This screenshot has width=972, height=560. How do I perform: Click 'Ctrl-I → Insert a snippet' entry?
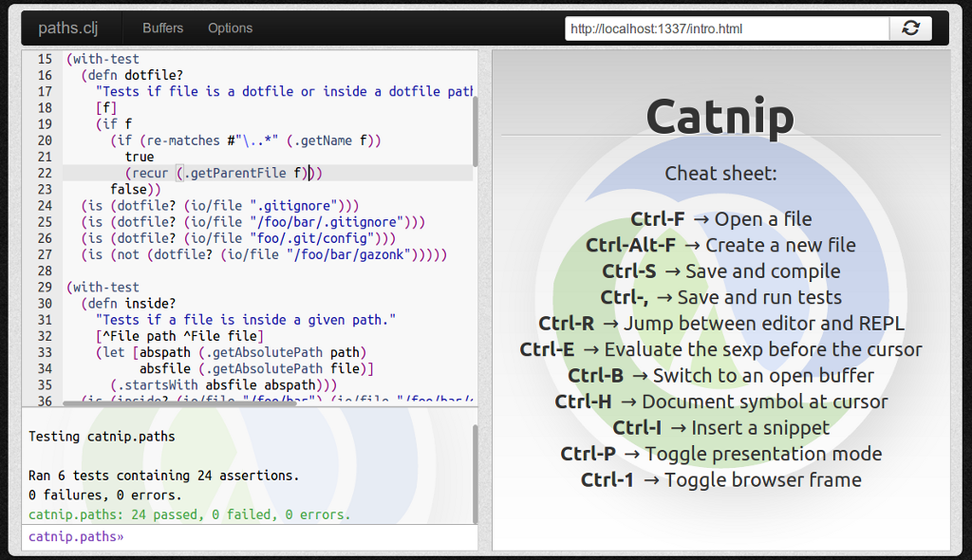click(x=721, y=427)
